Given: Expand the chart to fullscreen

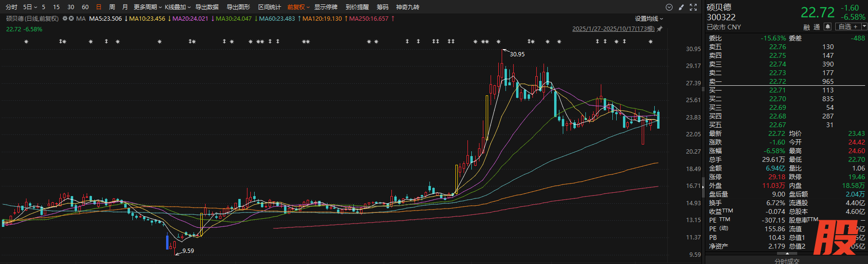Looking at the screenshot, I should coord(693,7).
